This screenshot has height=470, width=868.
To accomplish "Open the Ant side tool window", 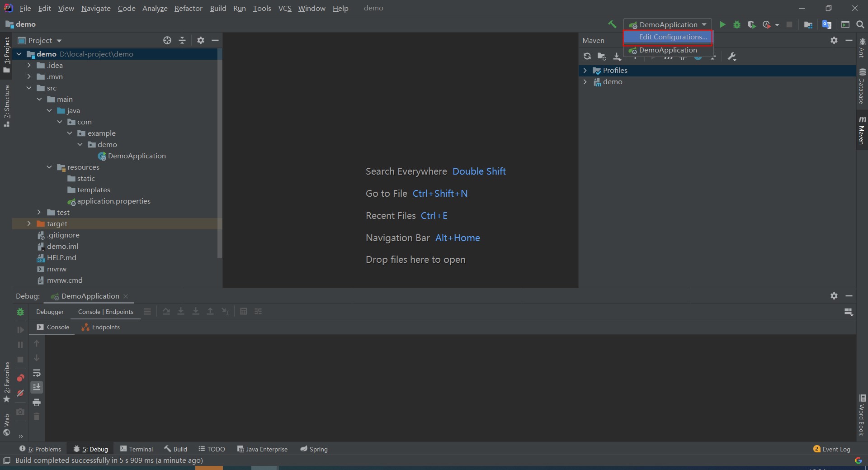I will point(862,48).
